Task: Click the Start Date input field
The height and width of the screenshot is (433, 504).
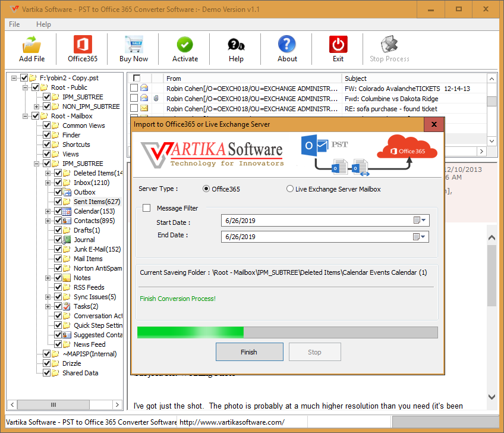Action: (325, 221)
